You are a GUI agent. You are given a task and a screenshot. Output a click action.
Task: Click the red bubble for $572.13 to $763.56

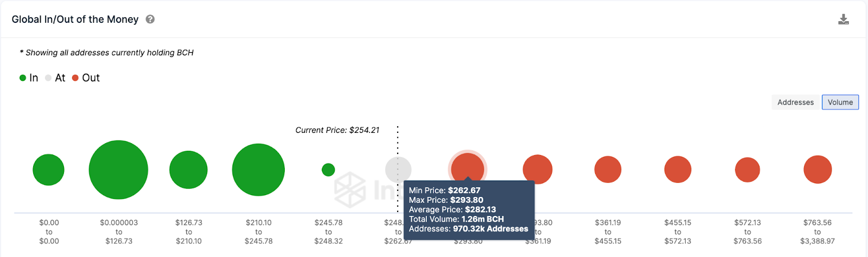(x=748, y=170)
